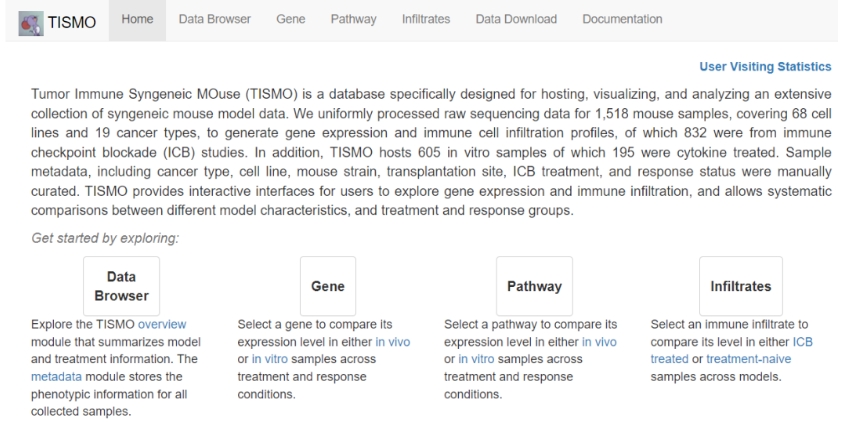This screenshot has width=841, height=422.
Task: Open the User Visiting Statistics link
Action: (x=765, y=66)
